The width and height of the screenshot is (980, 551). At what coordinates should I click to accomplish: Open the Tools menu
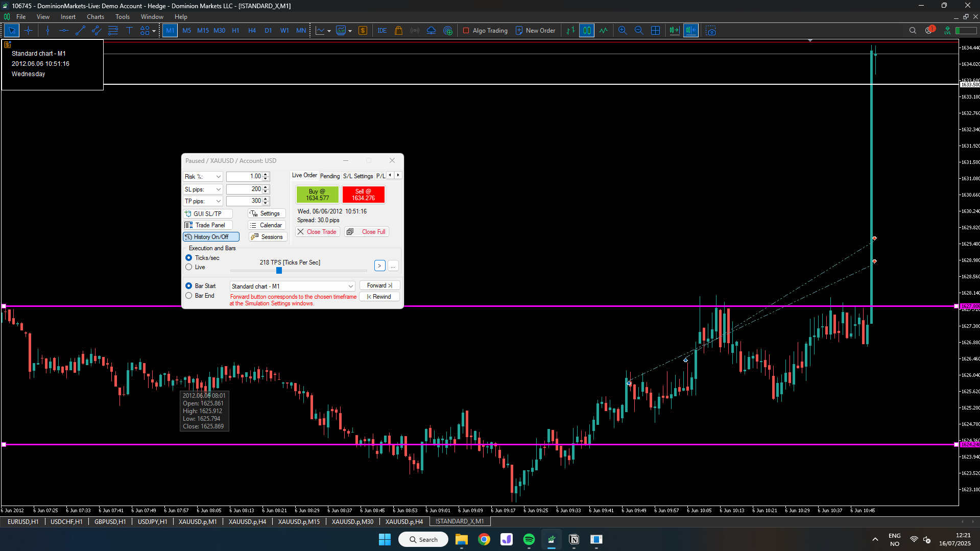point(123,17)
